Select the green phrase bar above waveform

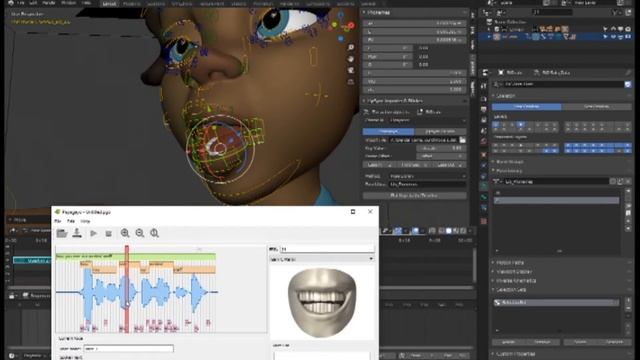click(x=136, y=256)
